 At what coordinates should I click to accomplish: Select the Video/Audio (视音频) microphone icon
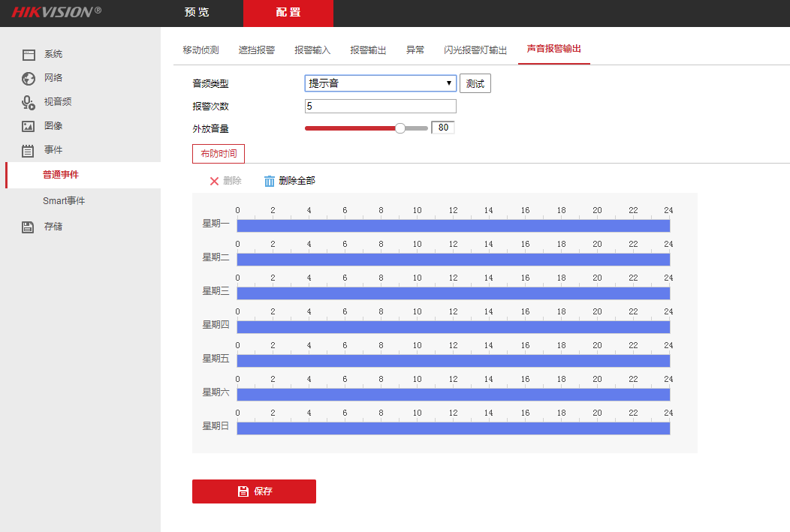pyautogui.click(x=29, y=102)
